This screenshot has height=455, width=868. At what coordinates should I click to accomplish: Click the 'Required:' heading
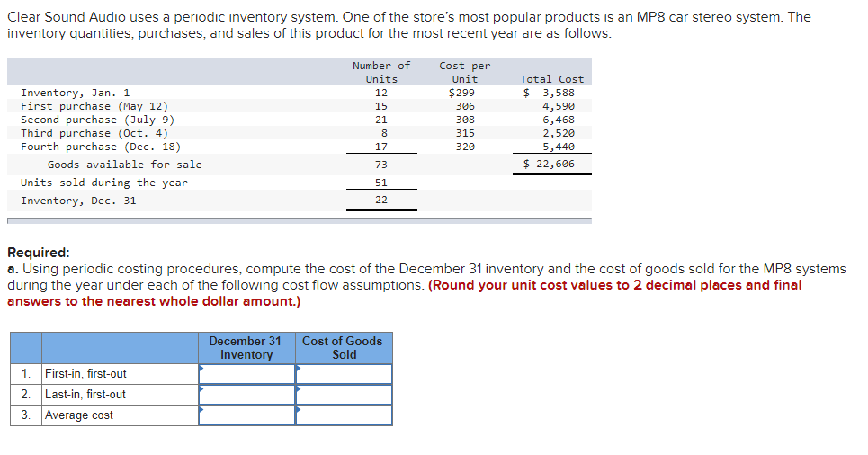pyautogui.click(x=39, y=253)
